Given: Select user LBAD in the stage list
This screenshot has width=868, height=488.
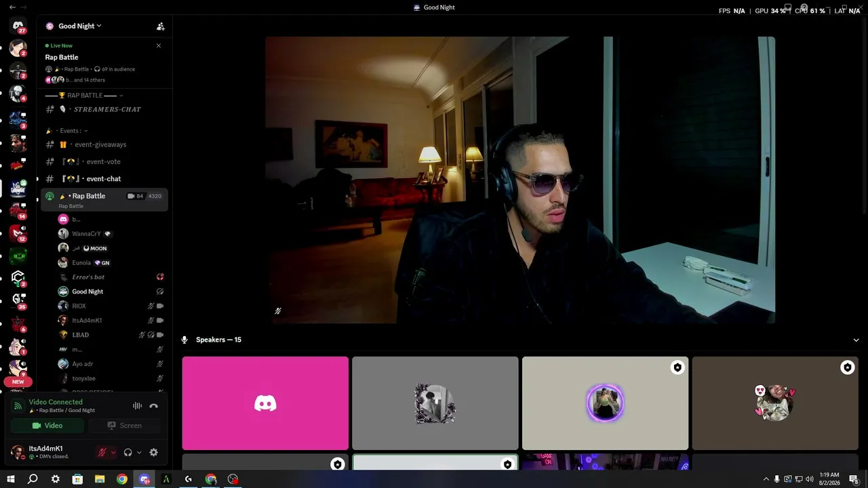Looking at the screenshot, I should coord(80,335).
